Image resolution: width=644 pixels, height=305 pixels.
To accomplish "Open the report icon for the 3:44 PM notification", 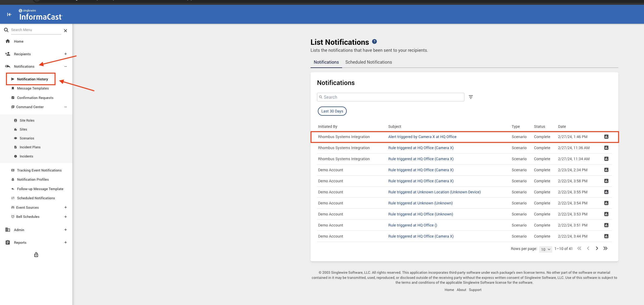I will pos(606,236).
